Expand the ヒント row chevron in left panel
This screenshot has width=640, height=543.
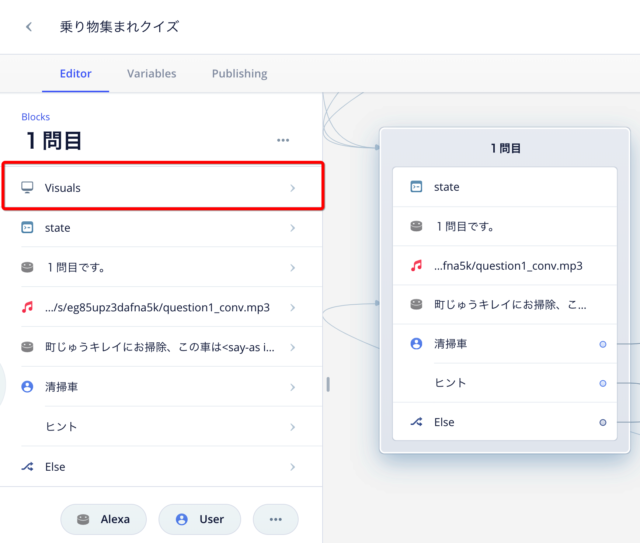(292, 427)
